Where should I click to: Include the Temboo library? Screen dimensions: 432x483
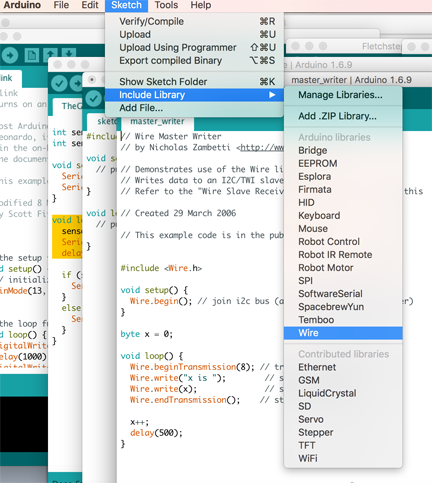pos(343,320)
